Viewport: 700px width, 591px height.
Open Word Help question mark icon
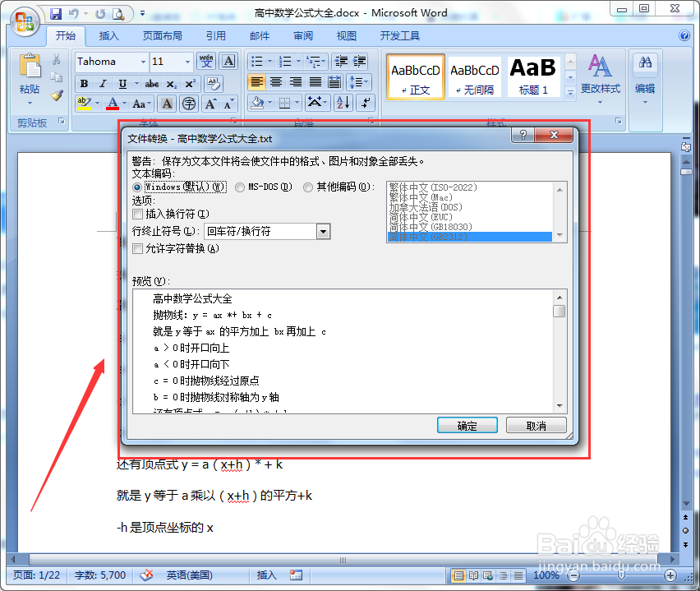tap(684, 35)
